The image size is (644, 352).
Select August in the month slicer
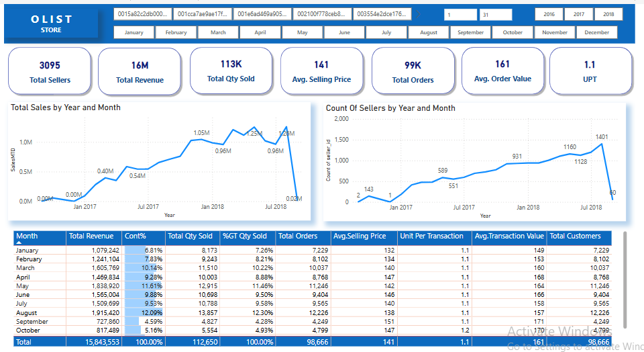click(429, 32)
